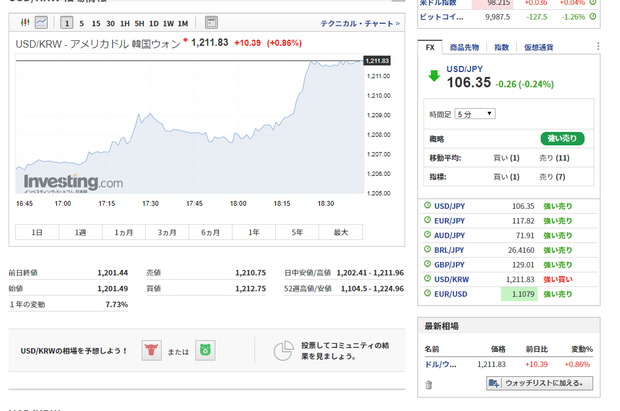Image resolution: width=620 pixels, height=411 pixels.
Task: Select the FX tab
Action: 430,47
